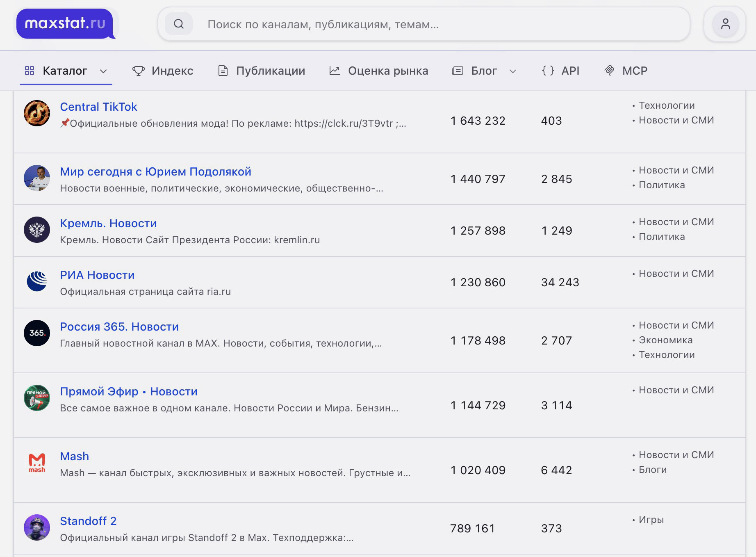Click Политика tag in Подоляка row
Screen dimensions: 756x557
pyautogui.click(x=662, y=185)
